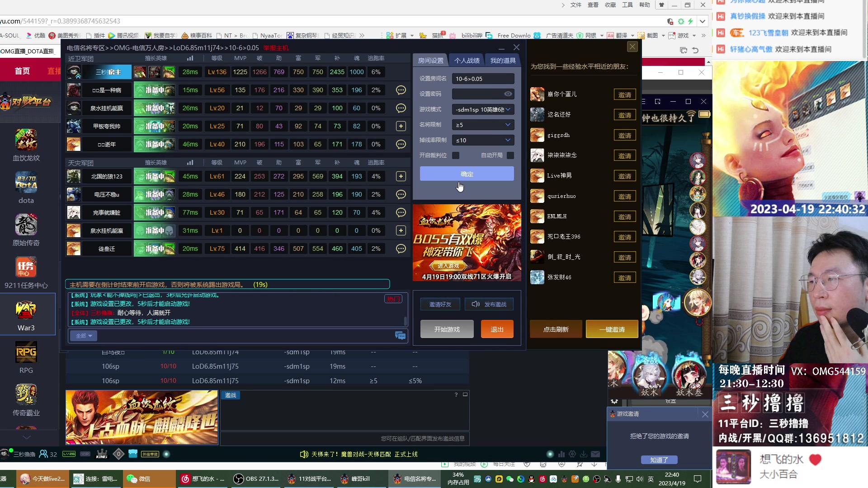Click the blue chest icon in status bar

point(133,454)
